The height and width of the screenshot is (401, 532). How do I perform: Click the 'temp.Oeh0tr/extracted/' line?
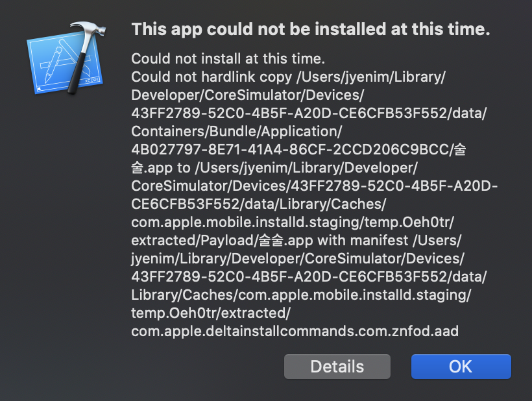211,313
